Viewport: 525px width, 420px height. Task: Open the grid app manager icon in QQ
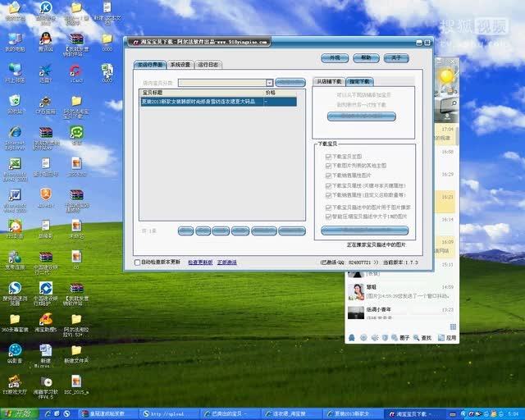coord(453,326)
